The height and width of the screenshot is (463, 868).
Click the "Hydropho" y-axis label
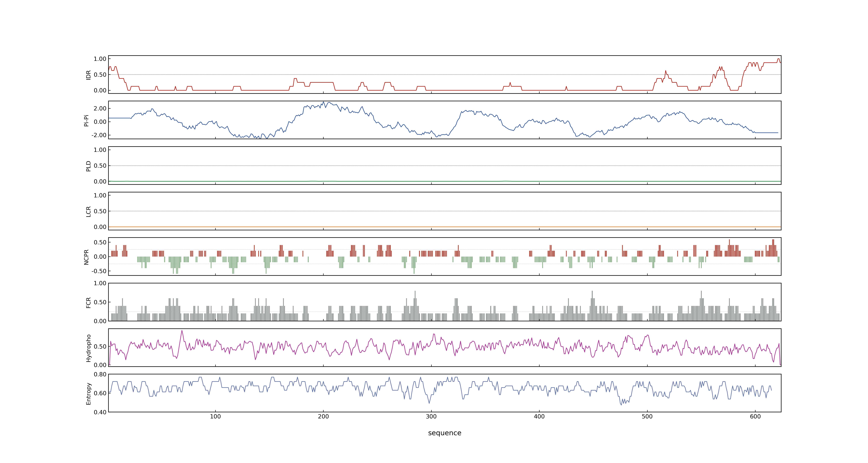(88, 348)
